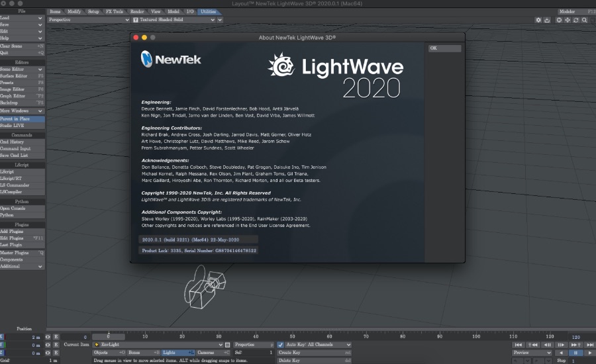Click the X position envelope E button
This screenshot has height=364, width=596.
56,337
